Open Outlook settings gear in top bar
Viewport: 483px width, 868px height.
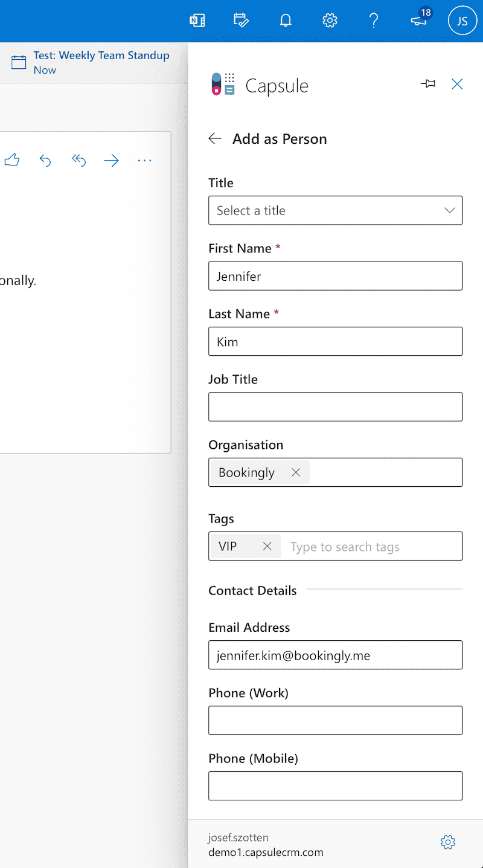tap(330, 21)
